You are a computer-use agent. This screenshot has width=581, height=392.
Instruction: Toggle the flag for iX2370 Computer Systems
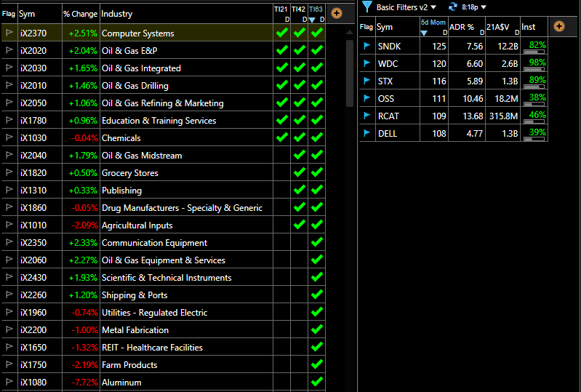pyautogui.click(x=9, y=33)
